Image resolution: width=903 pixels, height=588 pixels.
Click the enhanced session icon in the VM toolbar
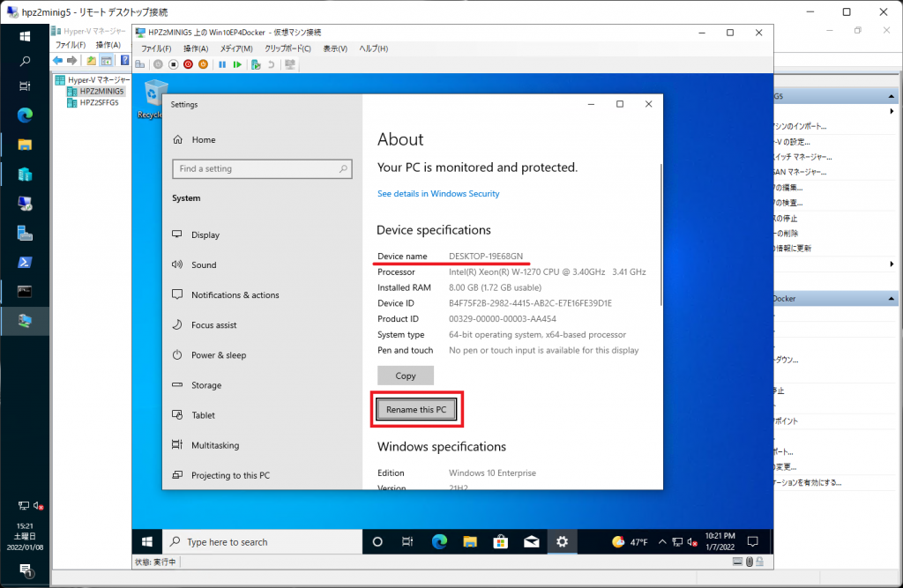click(x=289, y=64)
